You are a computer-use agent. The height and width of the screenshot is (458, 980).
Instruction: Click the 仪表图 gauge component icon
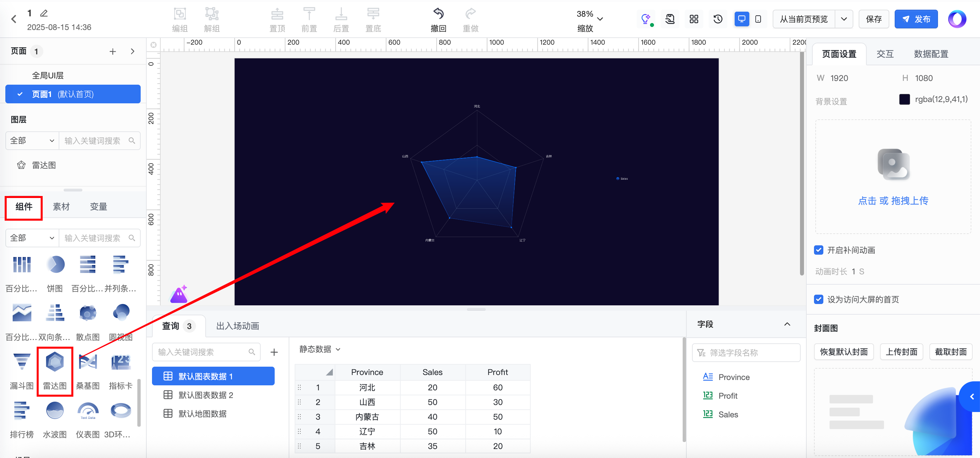click(88, 411)
